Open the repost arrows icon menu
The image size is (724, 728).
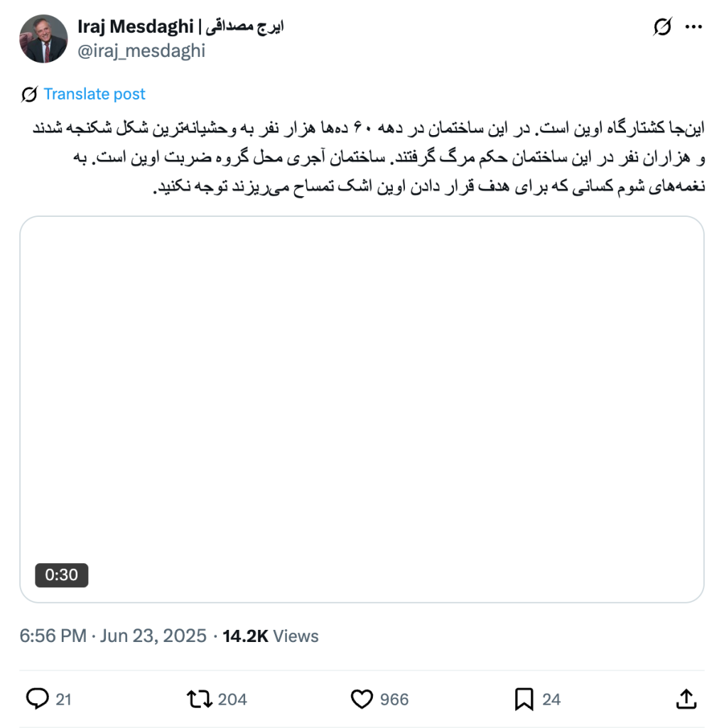coord(200,700)
